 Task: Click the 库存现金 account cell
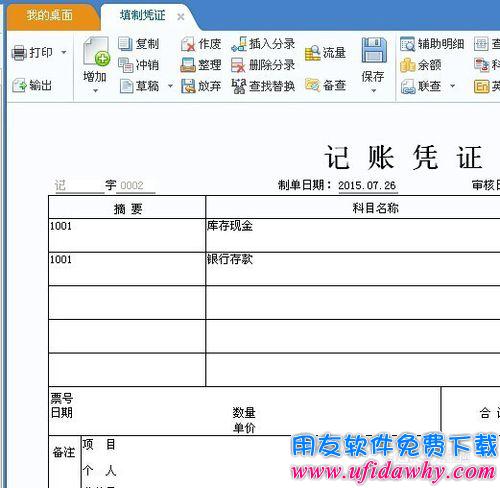[353, 235]
